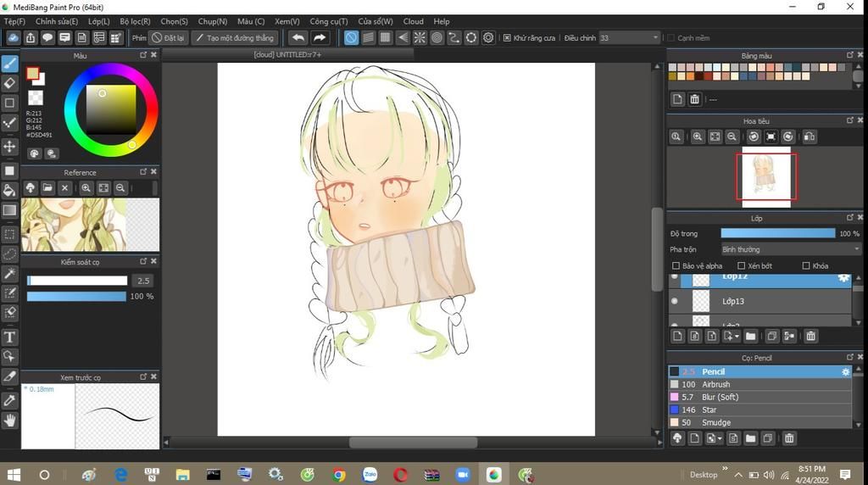Select the Hand pan tool
868x485 pixels.
[9, 421]
